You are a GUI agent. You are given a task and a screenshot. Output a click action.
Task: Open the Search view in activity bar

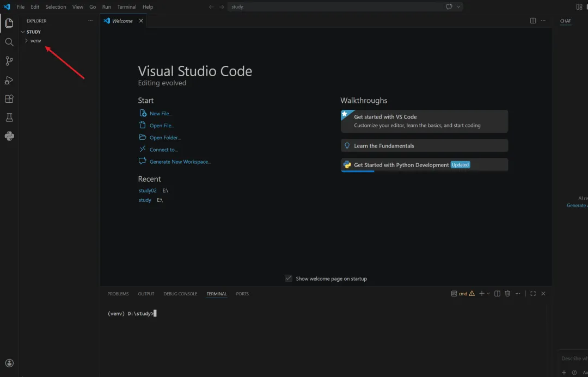(9, 42)
